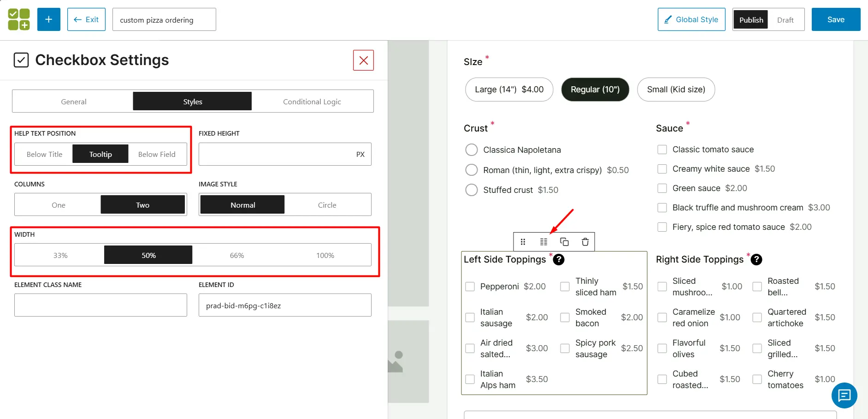Screen dimensions: 868x419
Task: Switch to the Conditional Logic tab
Action: [312, 101]
